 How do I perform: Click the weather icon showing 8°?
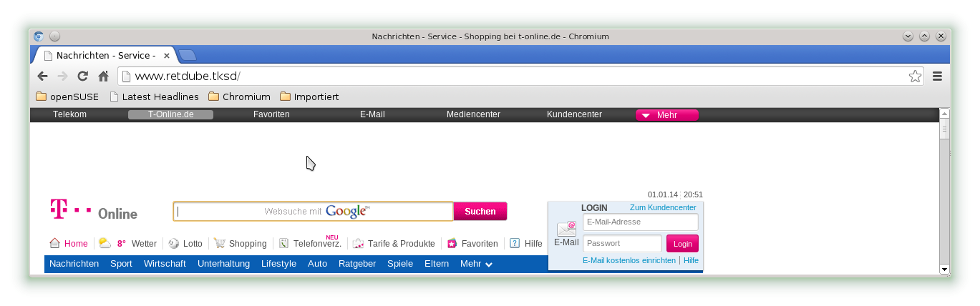105,243
